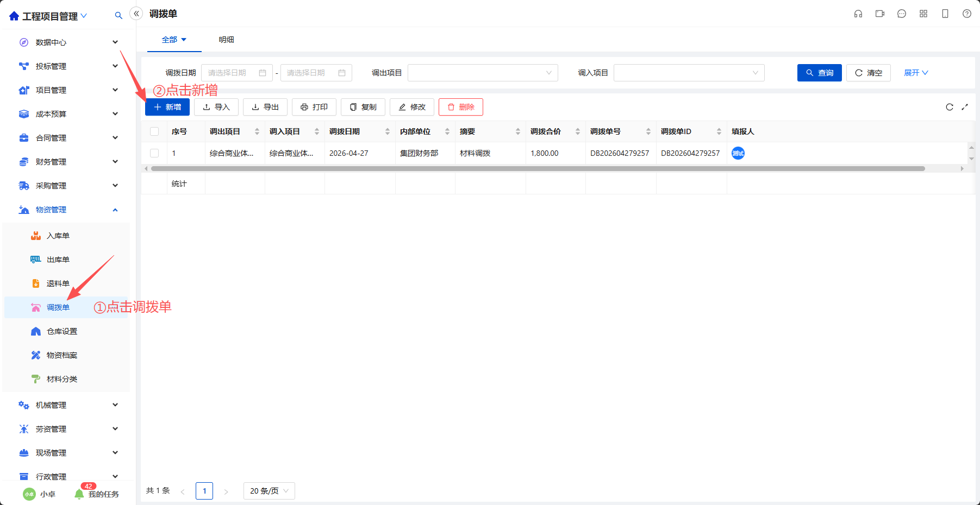Expand the 财务管理 sidebar menu
980x505 pixels.
pos(68,162)
